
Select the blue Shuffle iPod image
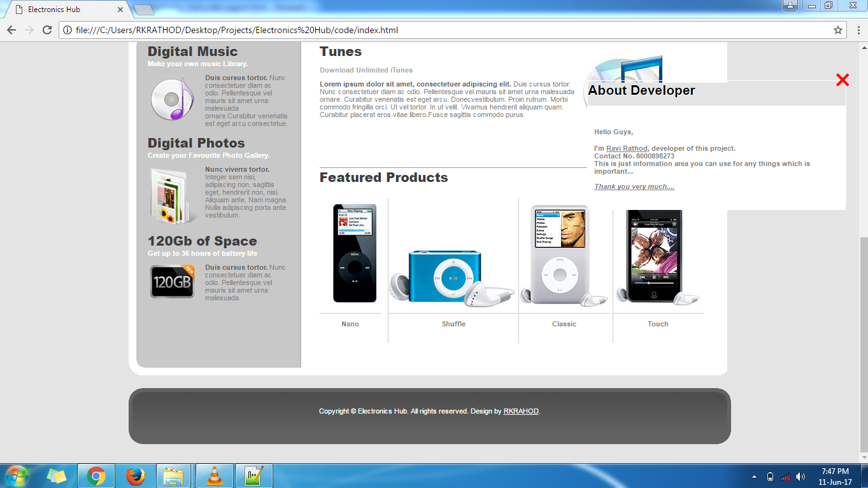click(x=452, y=277)
